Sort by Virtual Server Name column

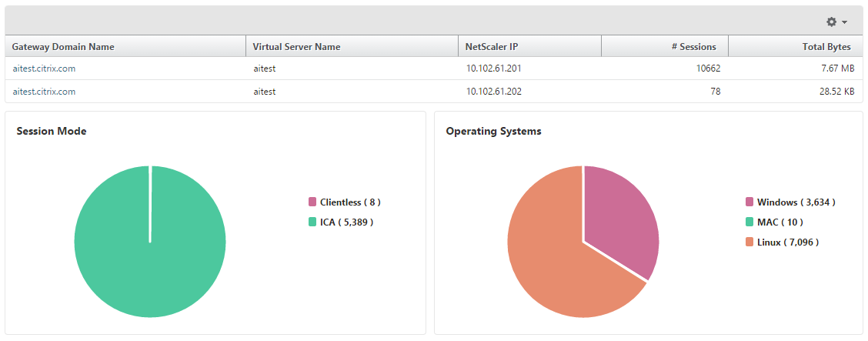(x=296, y=47)
